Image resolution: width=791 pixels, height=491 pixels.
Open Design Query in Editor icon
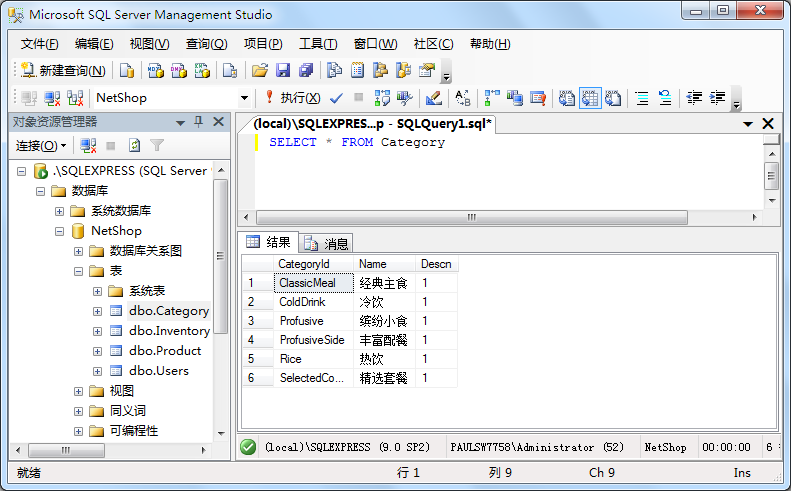433,98
